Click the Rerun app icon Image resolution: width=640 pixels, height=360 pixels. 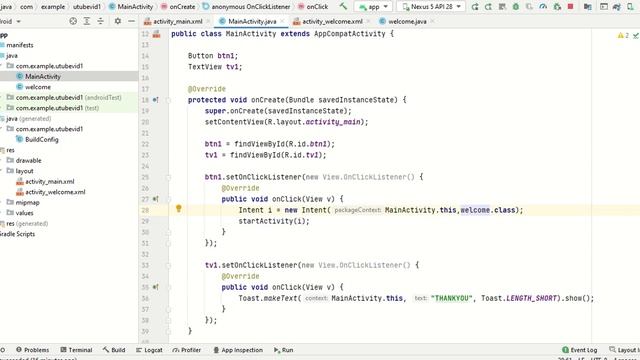475,7
